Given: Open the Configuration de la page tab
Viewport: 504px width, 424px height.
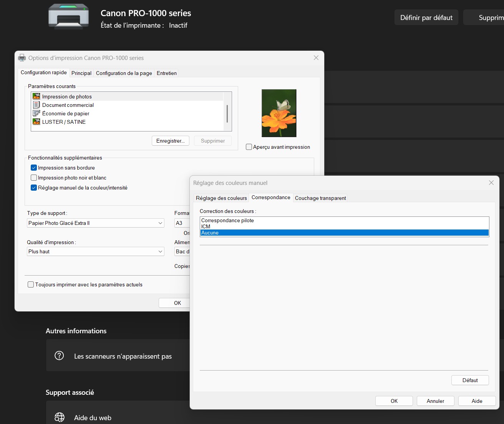Looking at the screenshot, I should pos(124,73).
